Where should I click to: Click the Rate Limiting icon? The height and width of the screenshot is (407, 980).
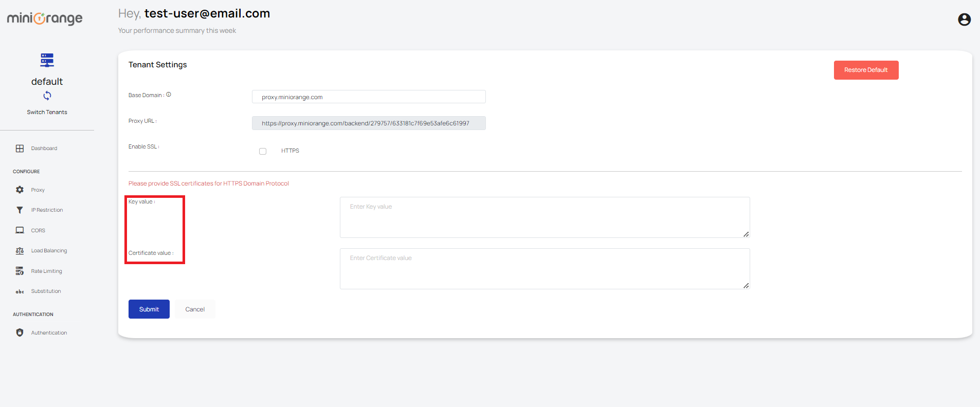(20, 271)
